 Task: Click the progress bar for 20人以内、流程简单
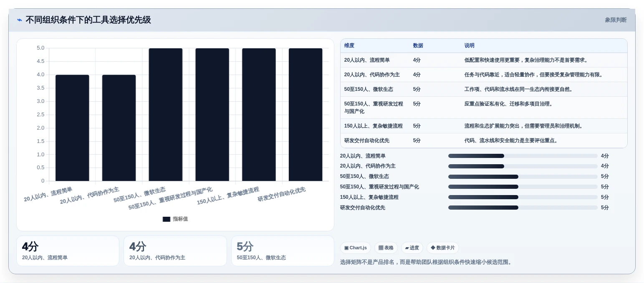(x=523, y=156)
